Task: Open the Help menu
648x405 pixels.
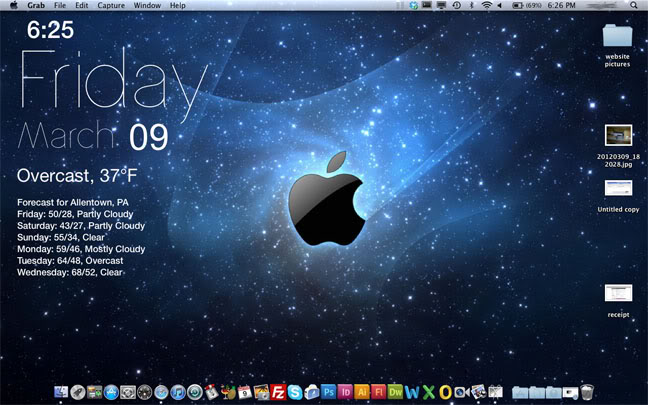Action: click(x=178, y=5)
